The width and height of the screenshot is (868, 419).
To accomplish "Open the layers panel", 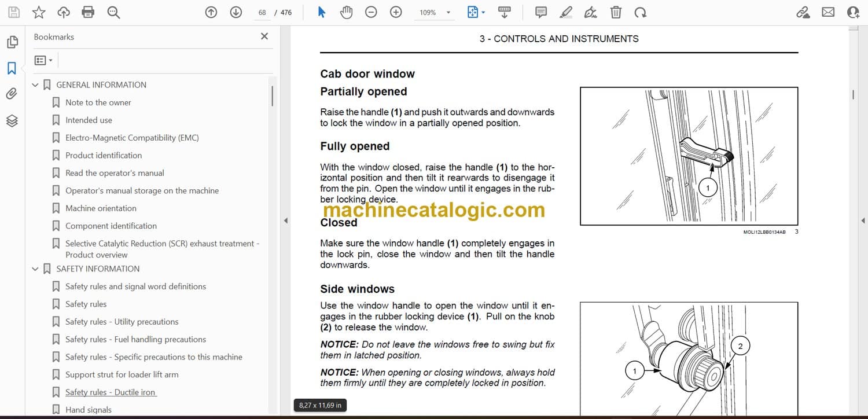I will click(12, 120).
